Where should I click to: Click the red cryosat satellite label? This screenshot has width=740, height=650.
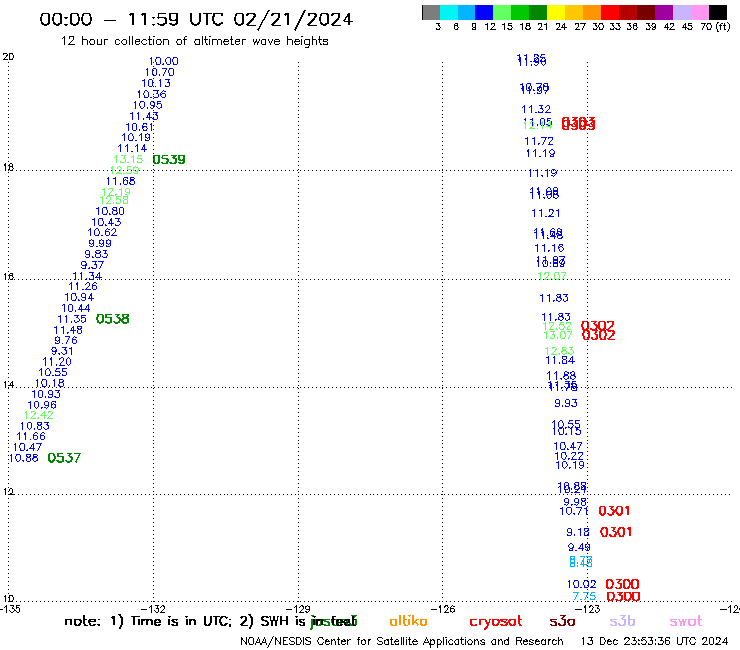tap(496, 622)
